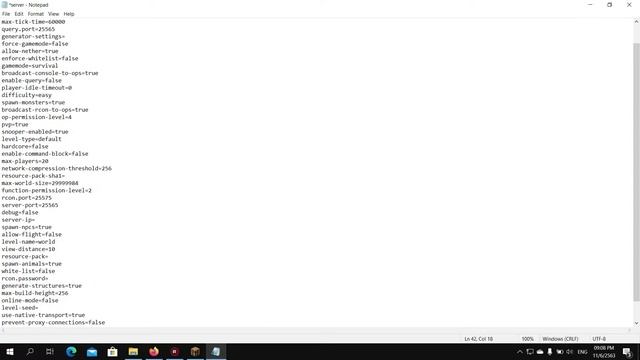
Task: Click the line 'white-list=false'
Action: click(28, 271)
